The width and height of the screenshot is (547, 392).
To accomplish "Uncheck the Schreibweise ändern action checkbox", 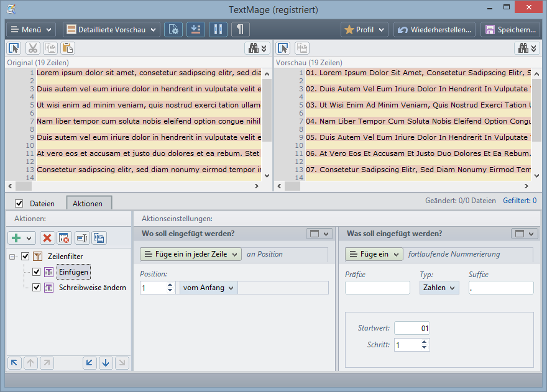I will [x=36, y=288].
